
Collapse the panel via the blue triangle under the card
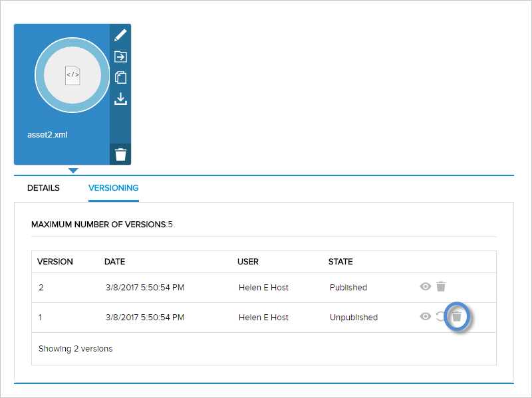pyautogui.click(x=73, y=170)
